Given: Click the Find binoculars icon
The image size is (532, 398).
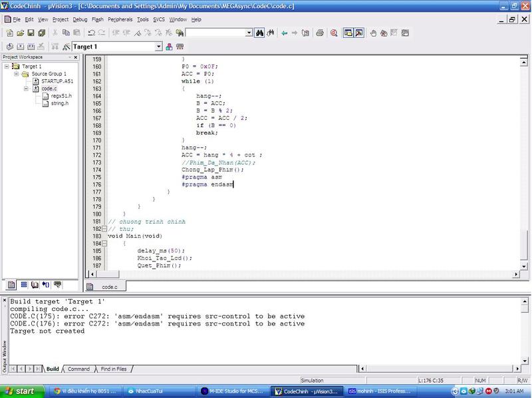Looking at the screenshot, I should point(260,33).
